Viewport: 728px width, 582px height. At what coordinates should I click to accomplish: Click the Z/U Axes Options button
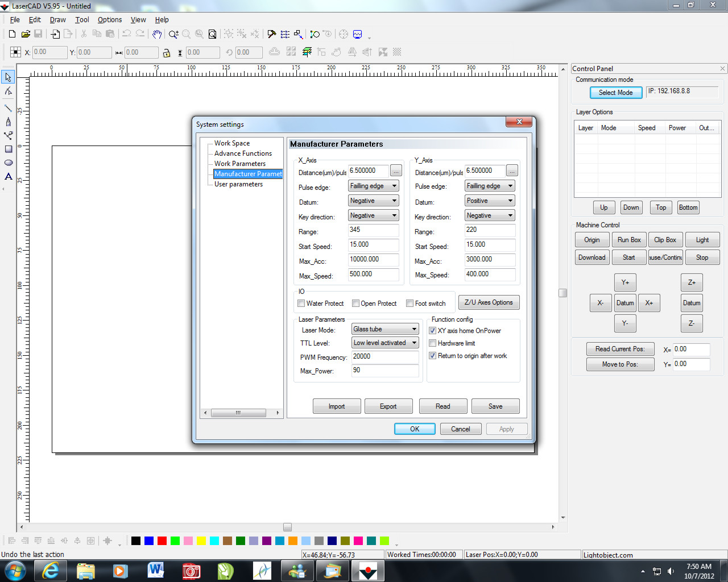point(488,302)
